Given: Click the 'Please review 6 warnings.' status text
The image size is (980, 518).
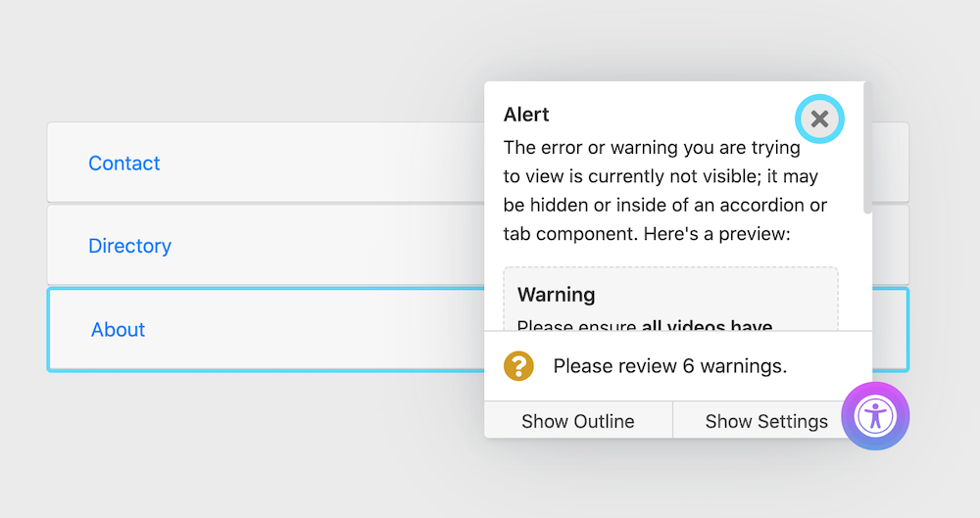Looking at the screenshot, I should click(670, 366).
